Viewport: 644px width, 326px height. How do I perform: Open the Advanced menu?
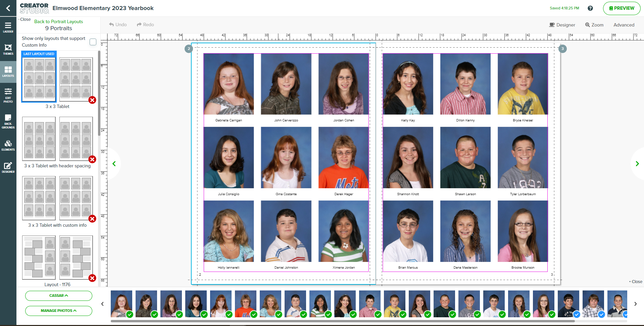(x=624, y=24)
